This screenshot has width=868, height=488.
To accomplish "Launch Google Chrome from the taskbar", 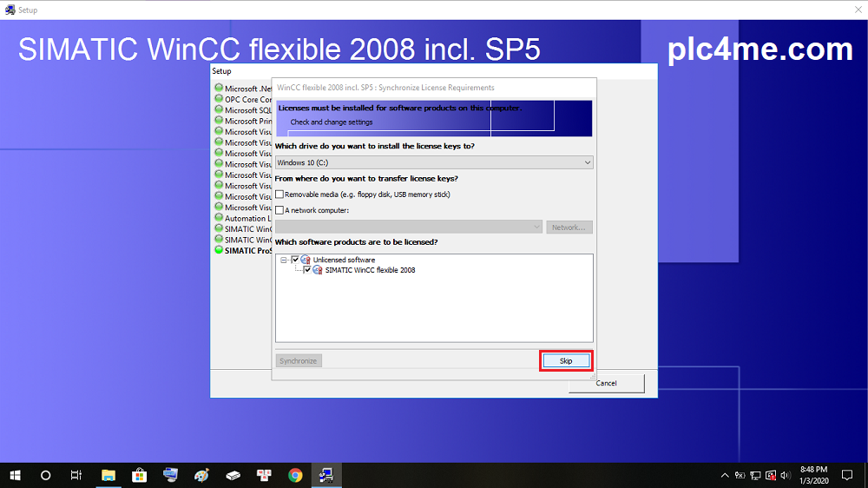I will pos(295,475).
